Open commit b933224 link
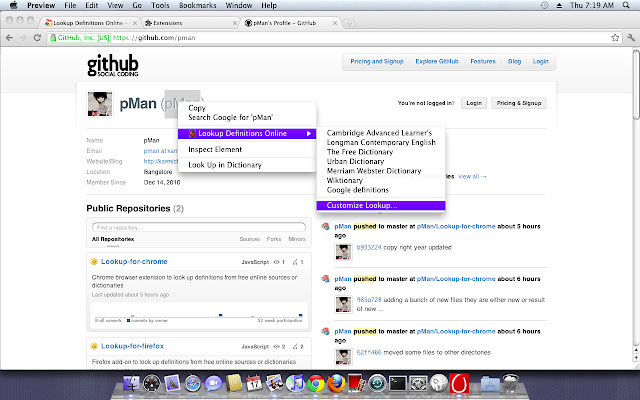This screenshot has height=400, width=640. click(369, 247)
